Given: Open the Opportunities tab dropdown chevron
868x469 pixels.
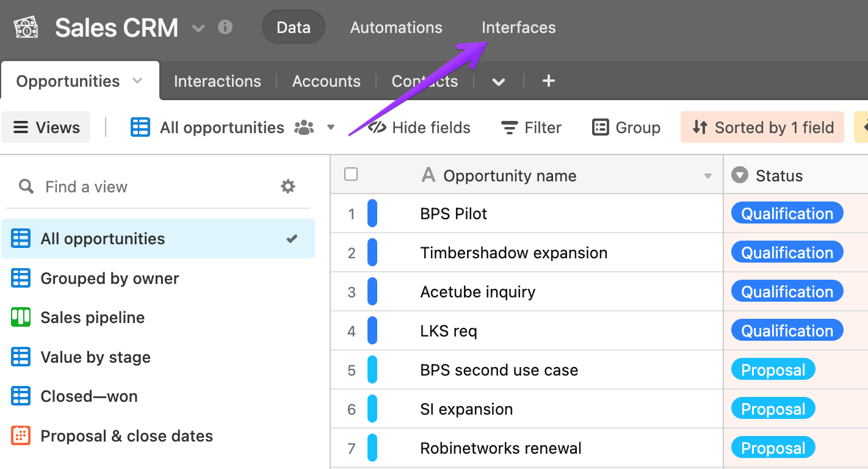Looking at the screenshot, I should 137,81.
